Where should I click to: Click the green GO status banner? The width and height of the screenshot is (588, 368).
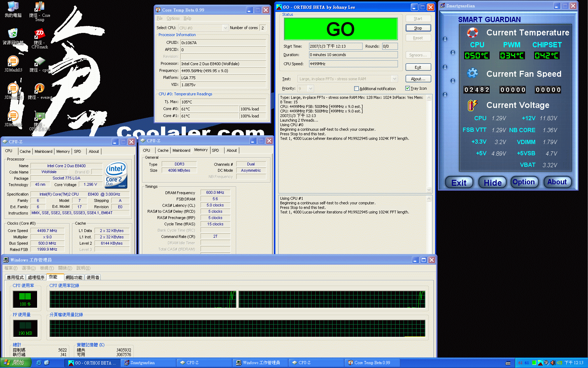341,29
